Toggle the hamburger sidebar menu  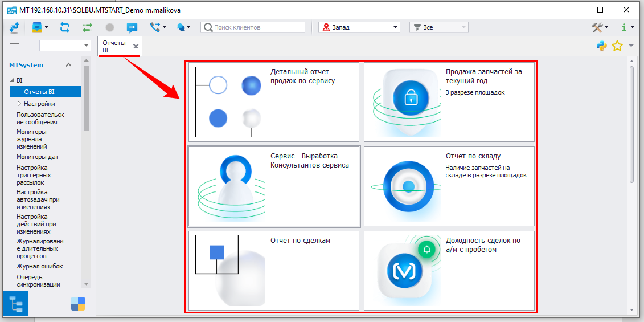(15, 46)
